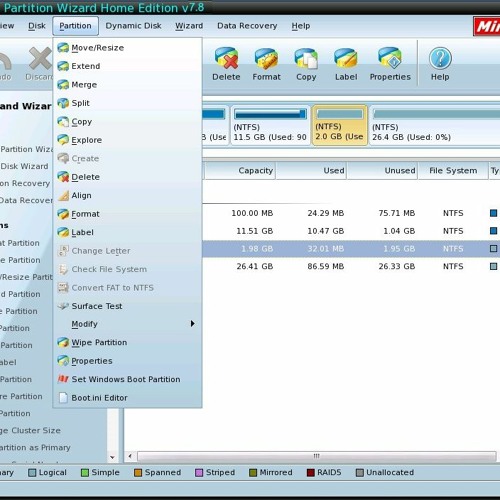Choose Move/Resize in Partition menu
Image resolution: width=500 pixels, height=500 pixels.
pos(127,48)
